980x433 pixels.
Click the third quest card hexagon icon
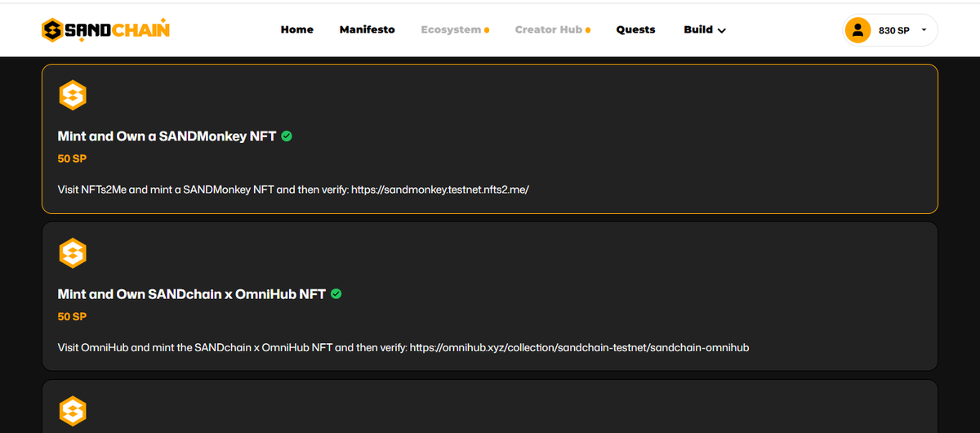[x=73, y=410]
